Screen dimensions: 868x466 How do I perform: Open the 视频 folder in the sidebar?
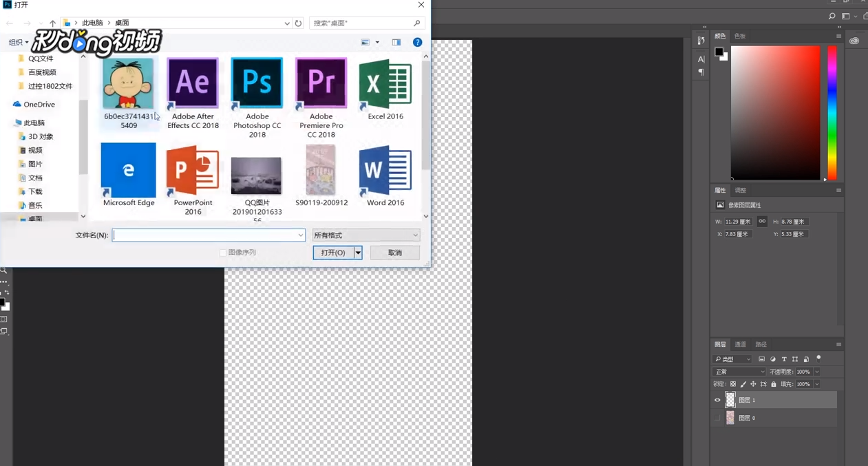31,150
